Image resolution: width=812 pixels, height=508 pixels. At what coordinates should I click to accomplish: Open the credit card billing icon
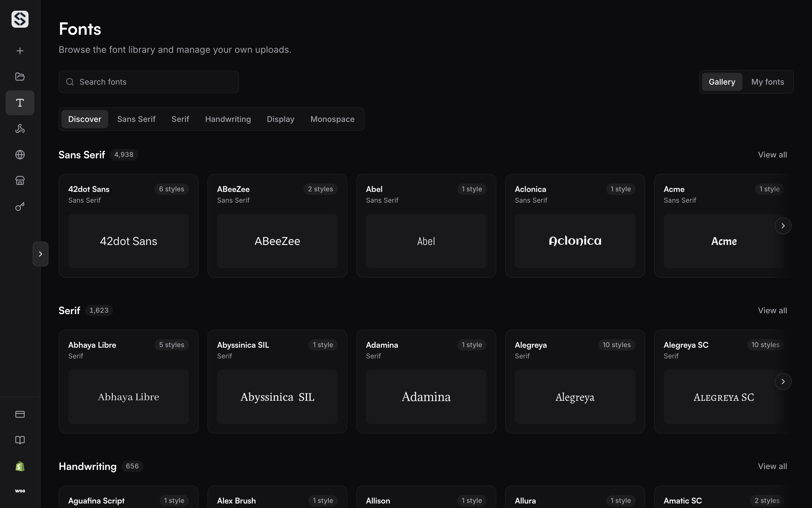click(x=20, y=414)
